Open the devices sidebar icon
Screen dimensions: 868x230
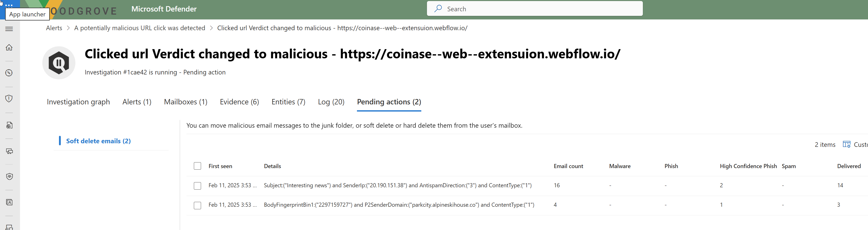pyautogui.click(x=9, y=151)
